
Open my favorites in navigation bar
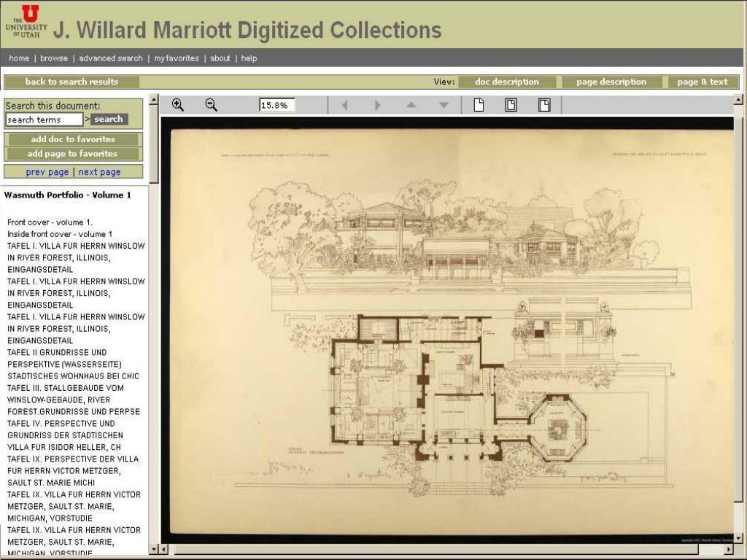[177, 58]
